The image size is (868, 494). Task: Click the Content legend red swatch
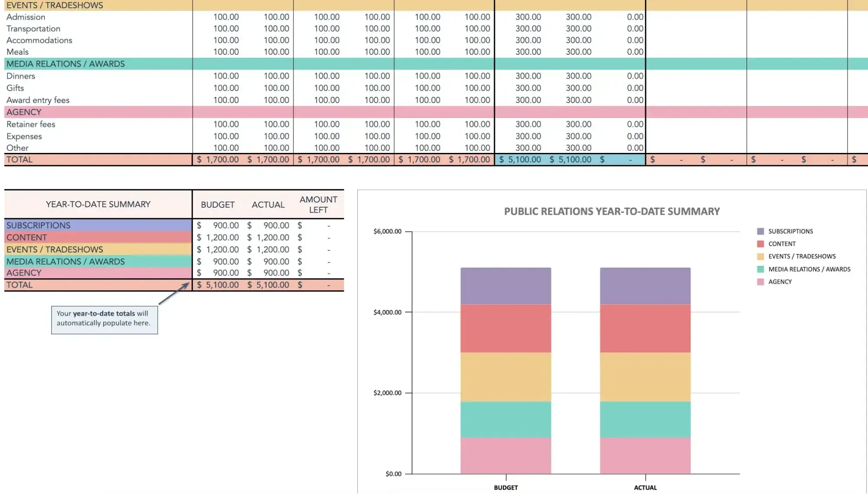(760, 244)
